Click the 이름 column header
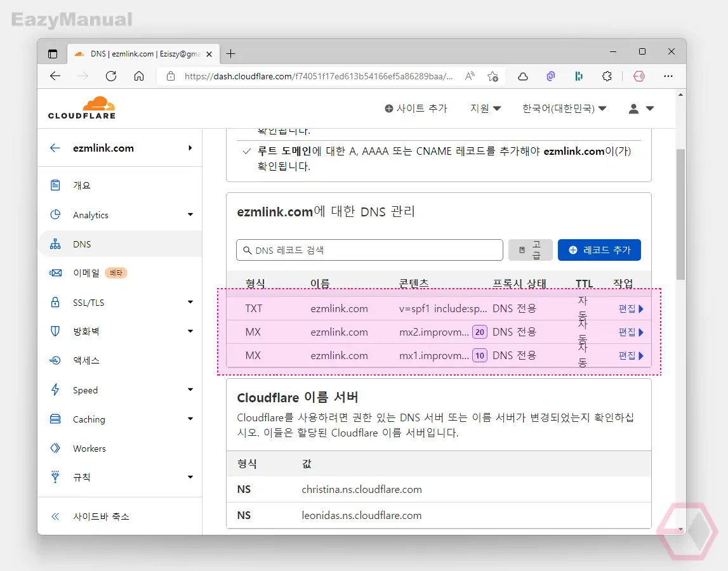This screenshot has height=571, width=728. (x=320, y=283)
